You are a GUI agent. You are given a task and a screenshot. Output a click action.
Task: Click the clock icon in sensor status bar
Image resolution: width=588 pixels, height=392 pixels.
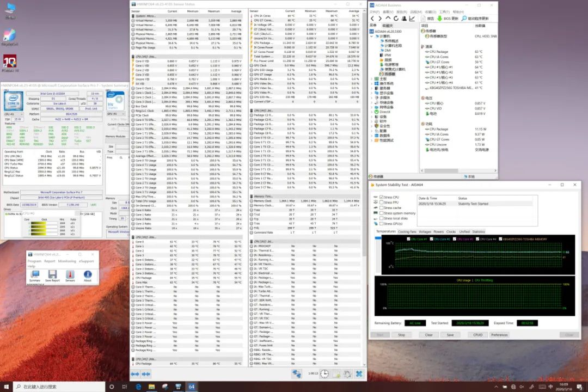pos(324,373)
